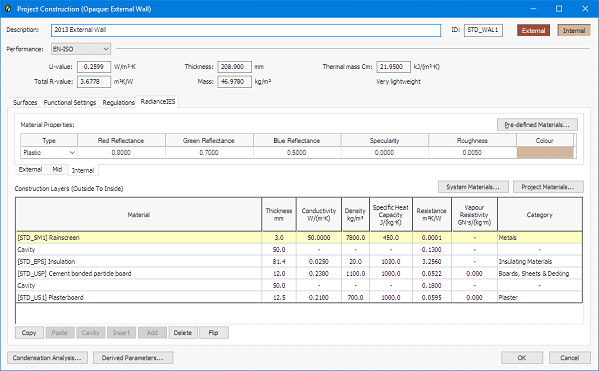
Task: Click the Material column header
Action: (139, 215)
